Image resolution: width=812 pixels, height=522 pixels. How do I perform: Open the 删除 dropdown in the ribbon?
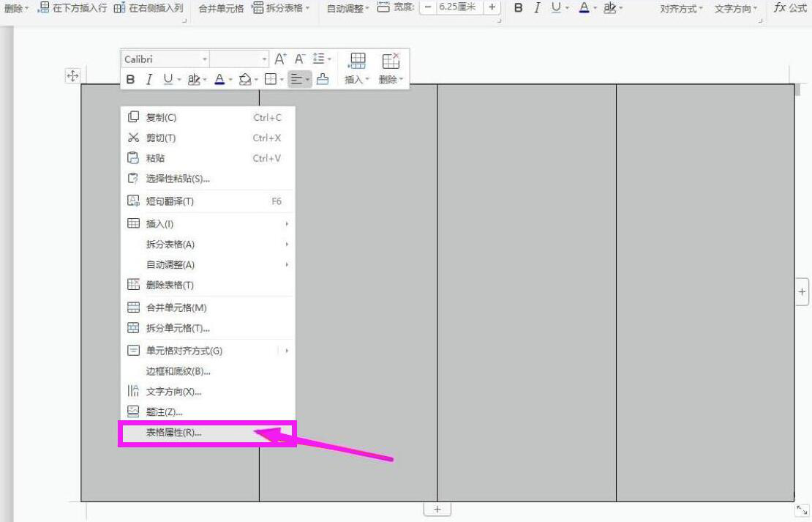point(15,8)
